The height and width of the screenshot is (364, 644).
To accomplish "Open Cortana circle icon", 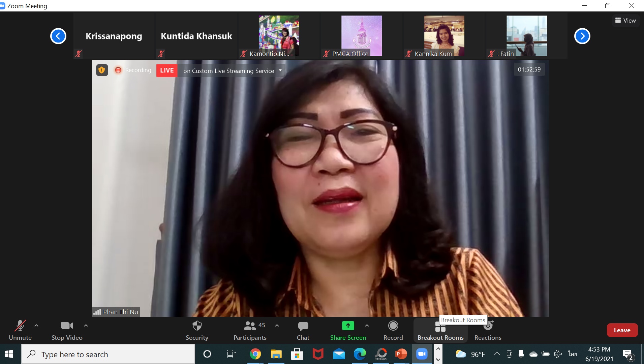I will (207, 354).
